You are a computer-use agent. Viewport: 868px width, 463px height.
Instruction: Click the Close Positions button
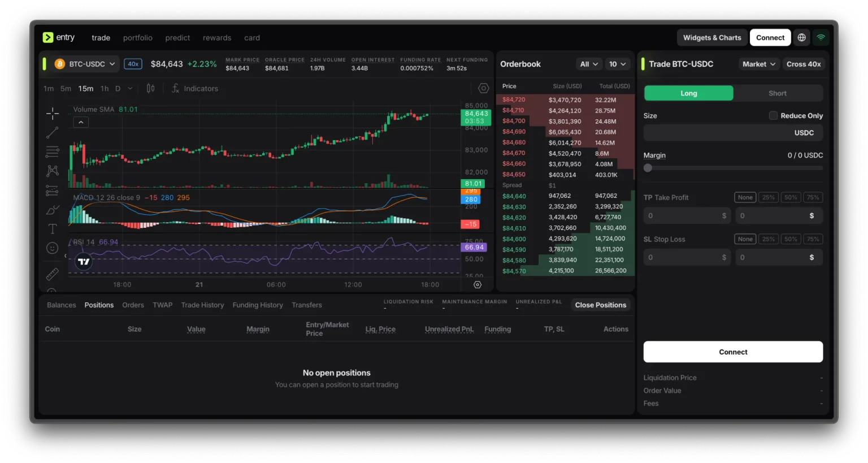pyautogui.click(x=601, y=305)
